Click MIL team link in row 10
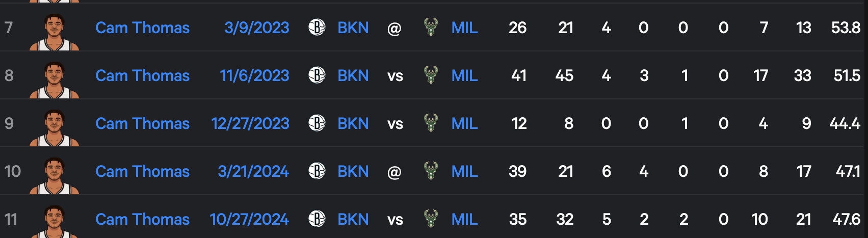 (x=464, y=171)
